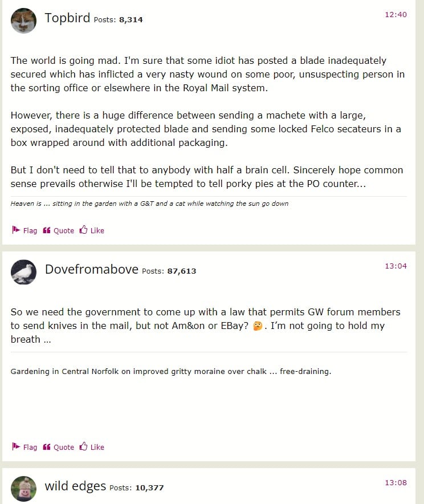Click the thumbs-up icon on Topbird's post
The height and width of the screenshot is (504, 424).
pyautogui.click(x=84, y=230)
